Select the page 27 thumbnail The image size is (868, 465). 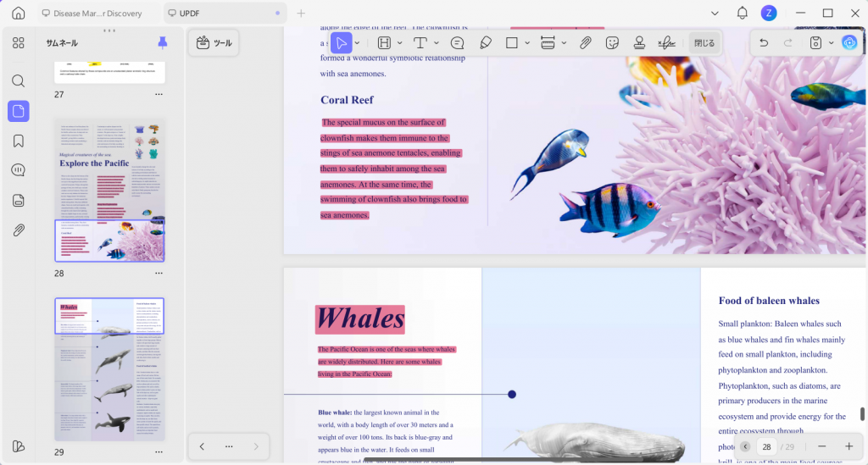pyautogui.click(x=109, y=73)
